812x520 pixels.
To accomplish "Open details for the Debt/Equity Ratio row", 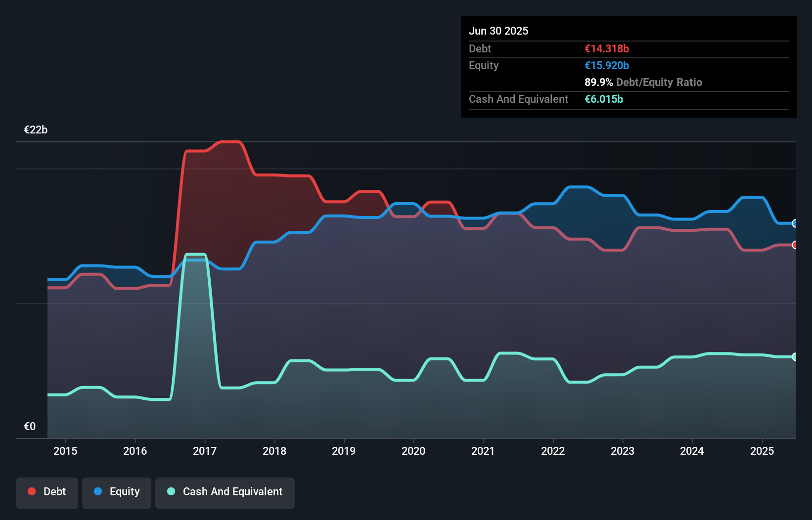I will (643, 82).
